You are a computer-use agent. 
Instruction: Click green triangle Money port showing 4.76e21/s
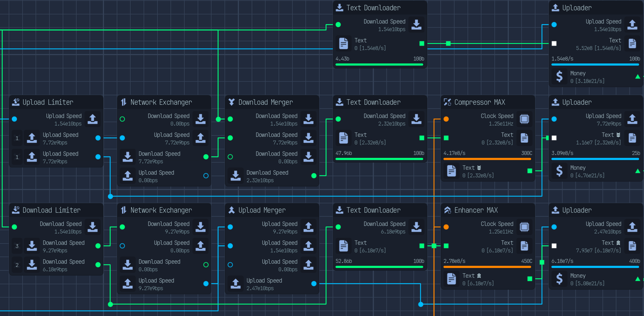coord(638,171)
